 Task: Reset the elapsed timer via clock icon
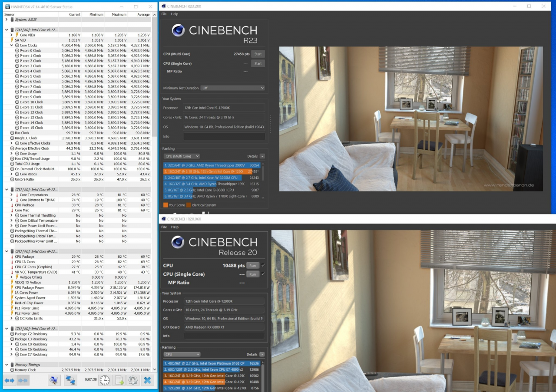click(x=105, y=380)
